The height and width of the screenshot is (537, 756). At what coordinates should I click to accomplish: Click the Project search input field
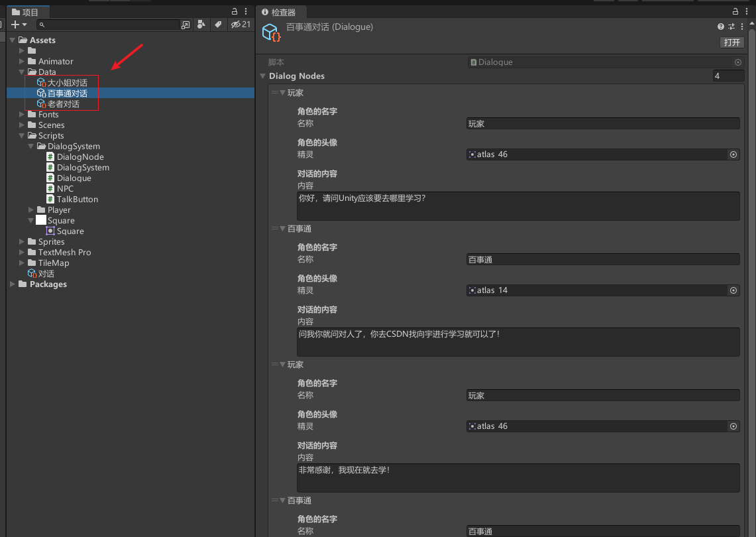tap(108, 25)
